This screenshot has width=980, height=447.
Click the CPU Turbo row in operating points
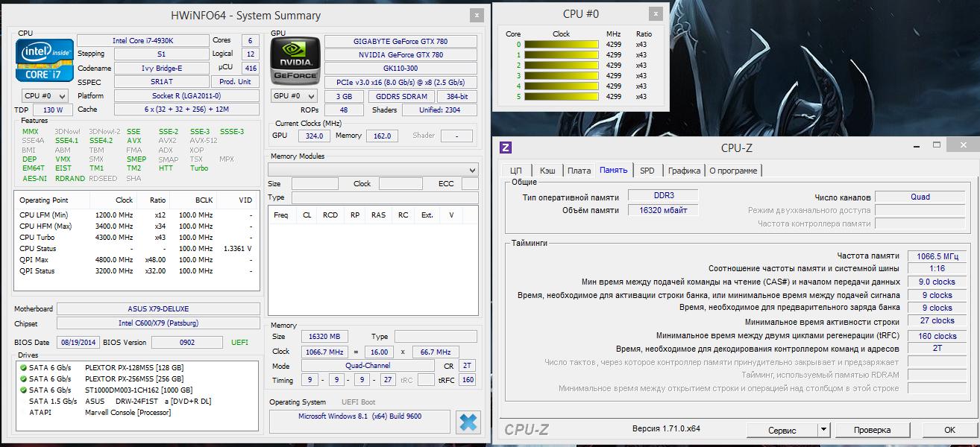click(x=136, y=237)
